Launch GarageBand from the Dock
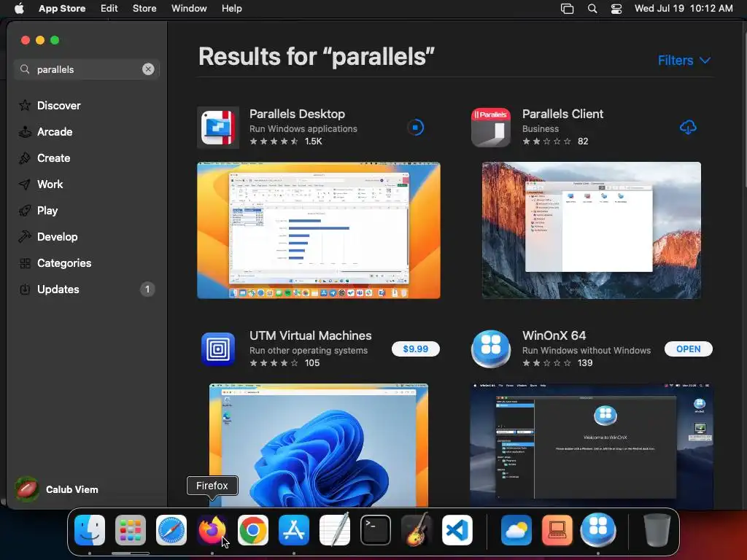 click(417, 530)
